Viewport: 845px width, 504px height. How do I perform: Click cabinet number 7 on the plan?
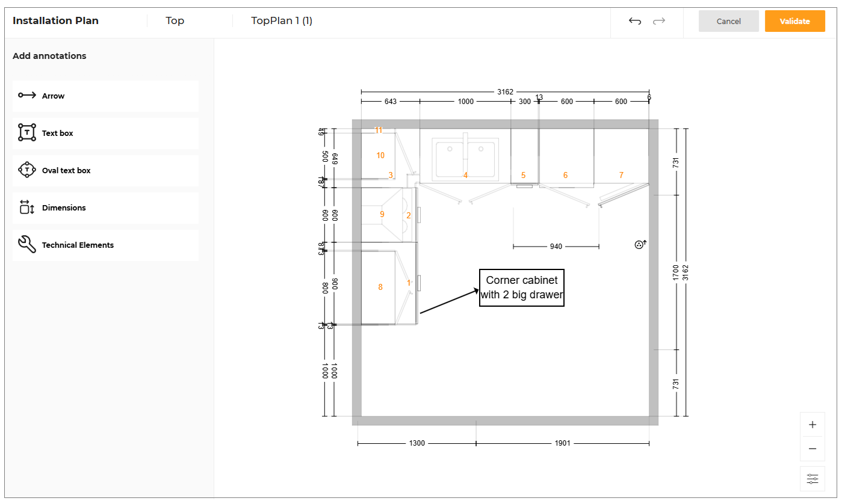(x=621, y=175)
